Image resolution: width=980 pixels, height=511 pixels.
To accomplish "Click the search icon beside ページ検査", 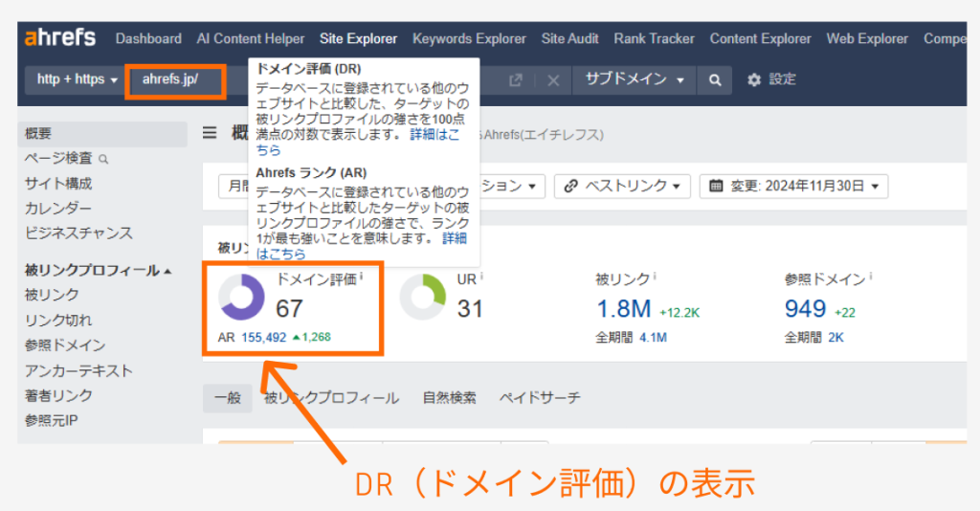I will [103, 160].
